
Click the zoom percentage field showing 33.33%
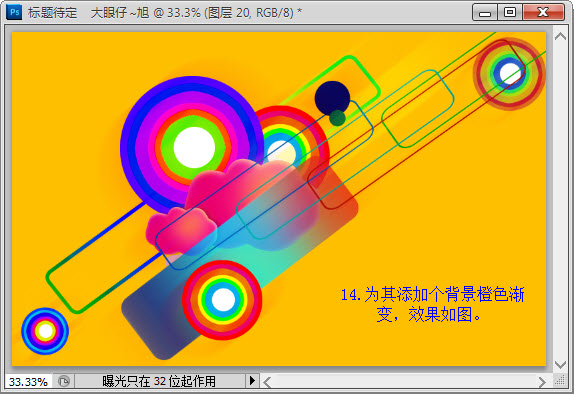click(x=29, y=381)
